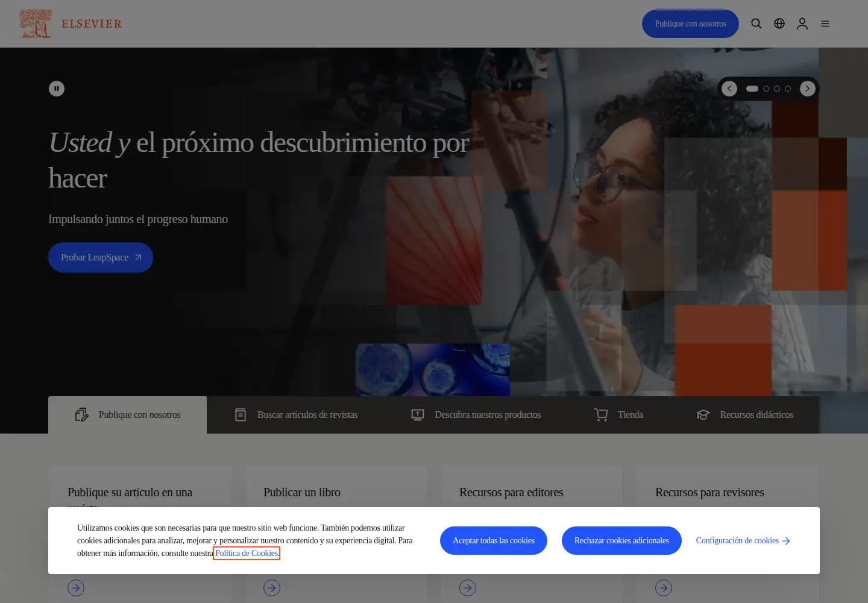The height and width of the screenshot is (603, 868).
Task: Click the journal icon for Buscar artículos
Action: 241,415
